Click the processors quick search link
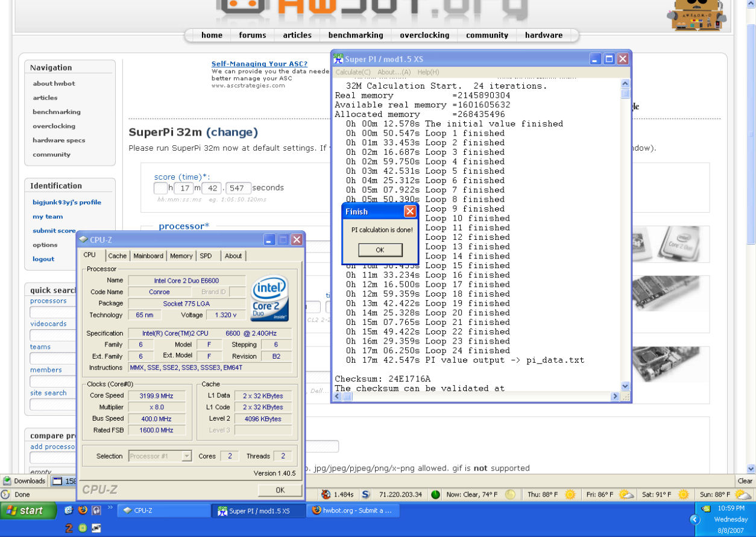Screen dimensions: 756x537 click(48, 301)
